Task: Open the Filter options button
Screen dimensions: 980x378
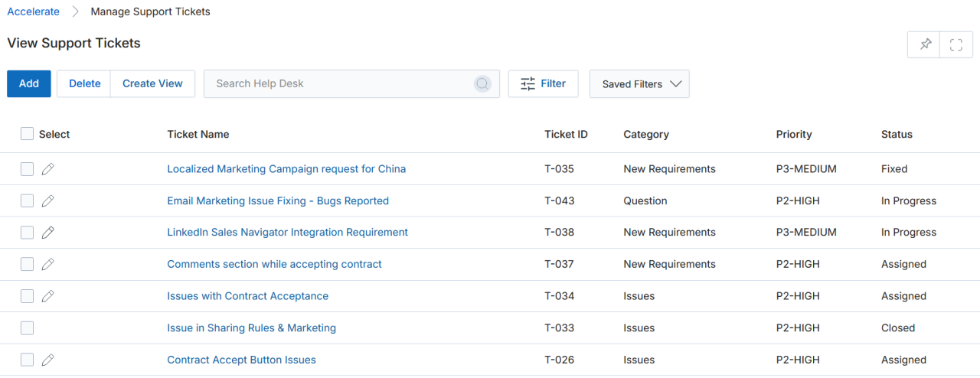Action: pos(543,84)
